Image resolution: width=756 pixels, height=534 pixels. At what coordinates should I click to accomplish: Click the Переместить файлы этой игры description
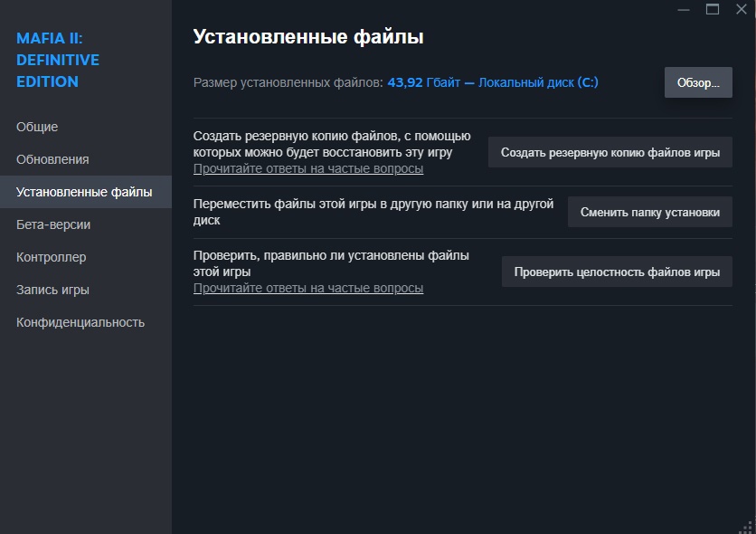[x=373, y=212]
